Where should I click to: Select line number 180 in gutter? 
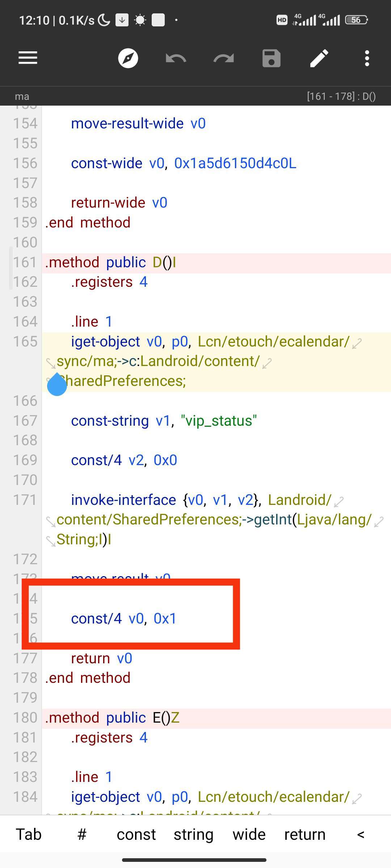click(x=25, y=718)
